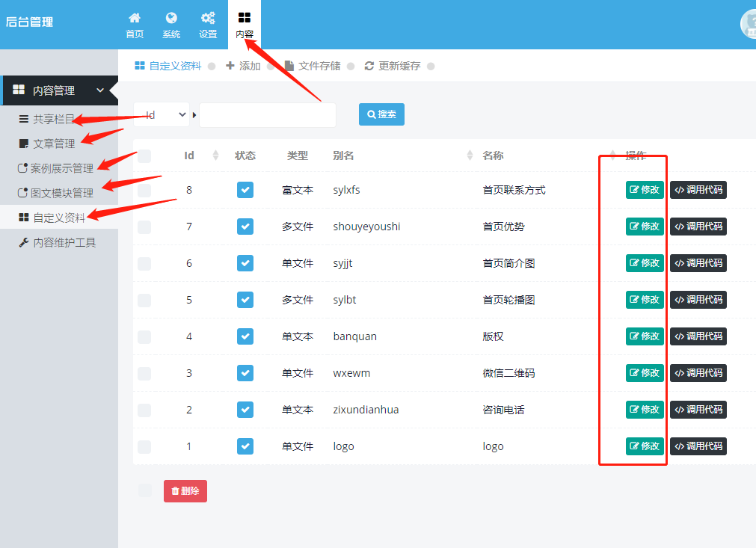
Task: Click 调用代码 for the 首页优势 row
Action: tap(698, 227)
